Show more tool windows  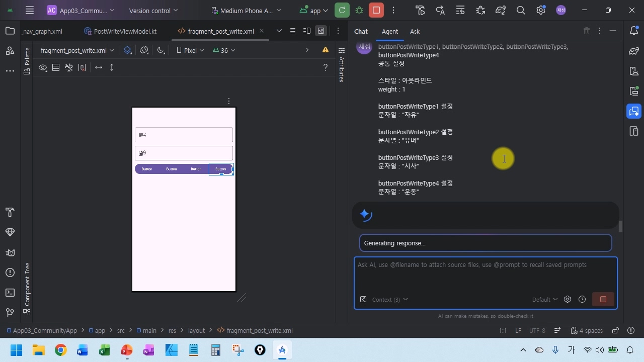[10, 71]
